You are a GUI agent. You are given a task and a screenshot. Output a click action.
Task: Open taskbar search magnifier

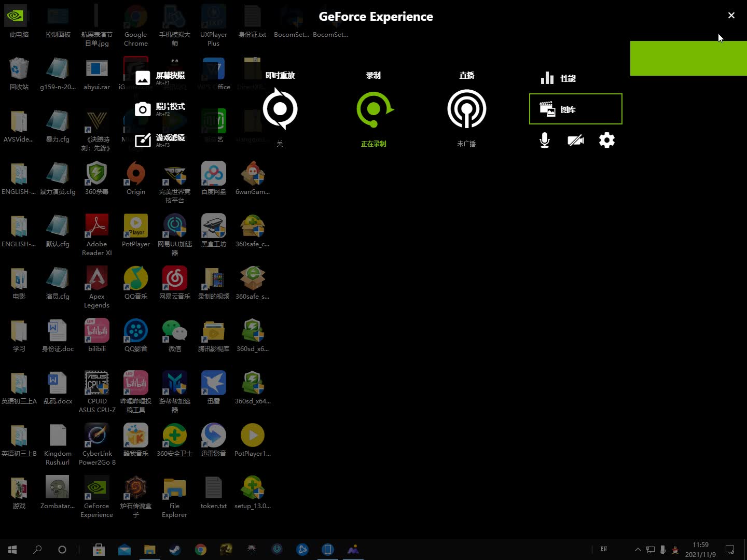pos(37,550)
